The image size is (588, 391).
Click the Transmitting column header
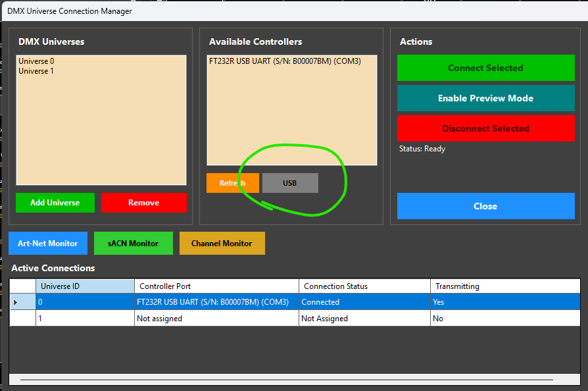click(x=504, y=286)
